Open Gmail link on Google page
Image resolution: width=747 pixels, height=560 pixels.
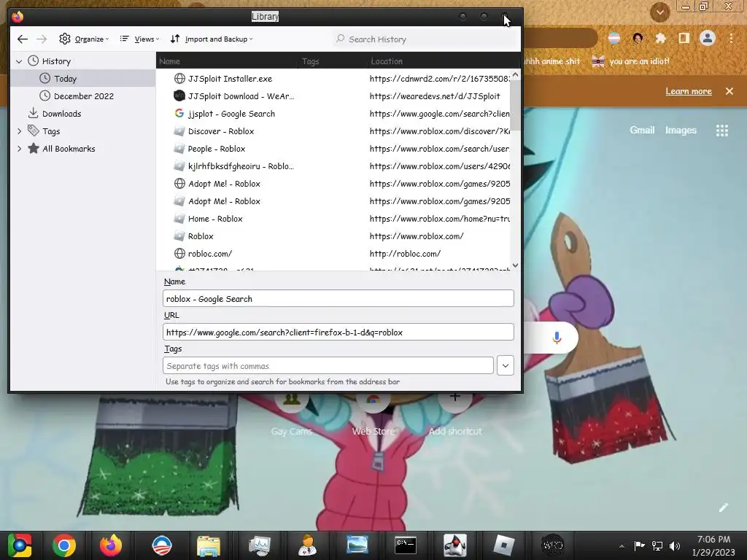tap(642, 130)
